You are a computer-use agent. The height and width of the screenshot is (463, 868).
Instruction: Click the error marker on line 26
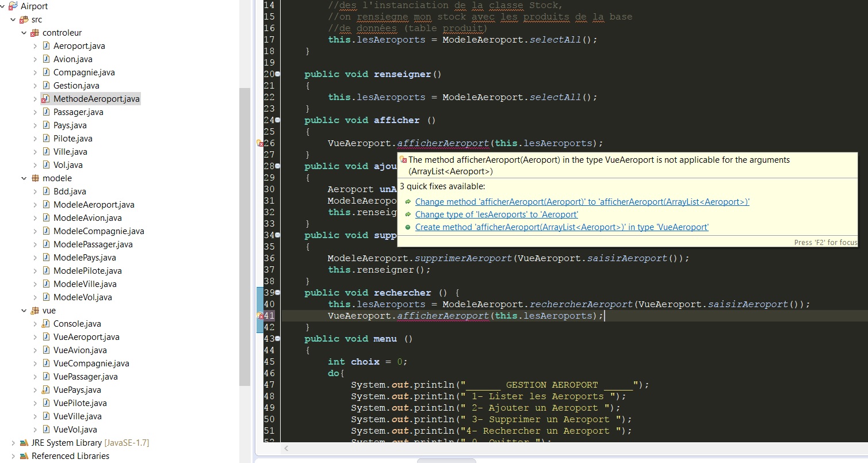(x=260, y=143)
